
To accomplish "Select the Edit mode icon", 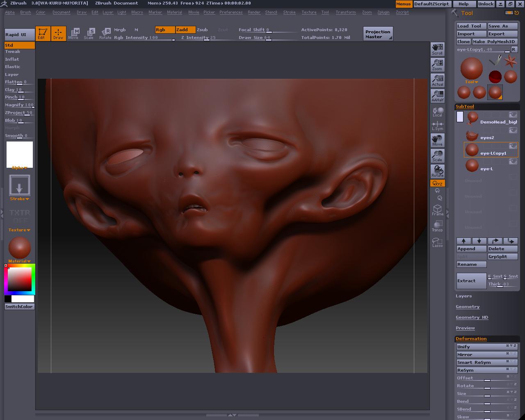I will [43, 33].
